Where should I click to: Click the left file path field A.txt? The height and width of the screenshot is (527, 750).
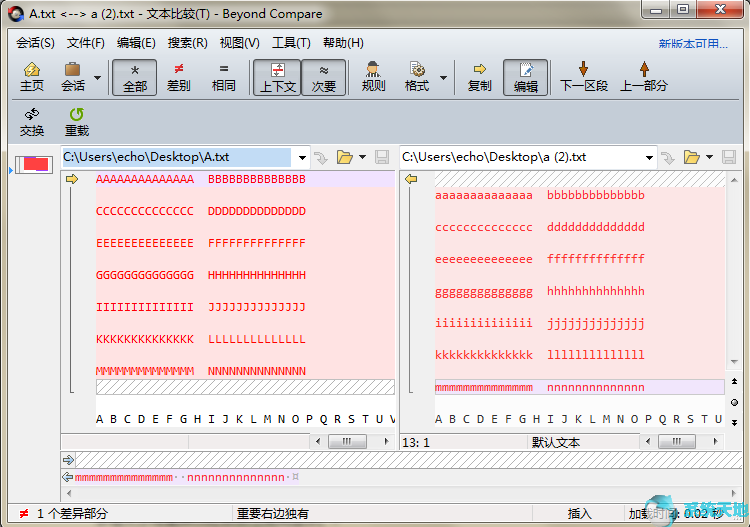pos(176,157)
